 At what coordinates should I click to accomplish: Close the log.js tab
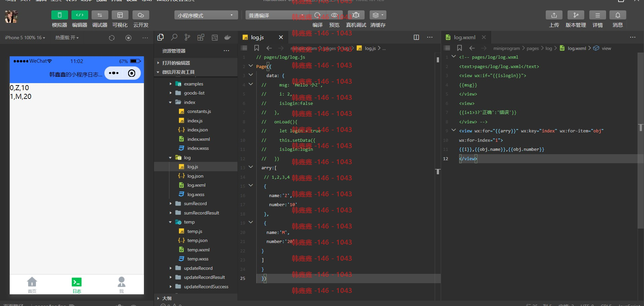281,38
